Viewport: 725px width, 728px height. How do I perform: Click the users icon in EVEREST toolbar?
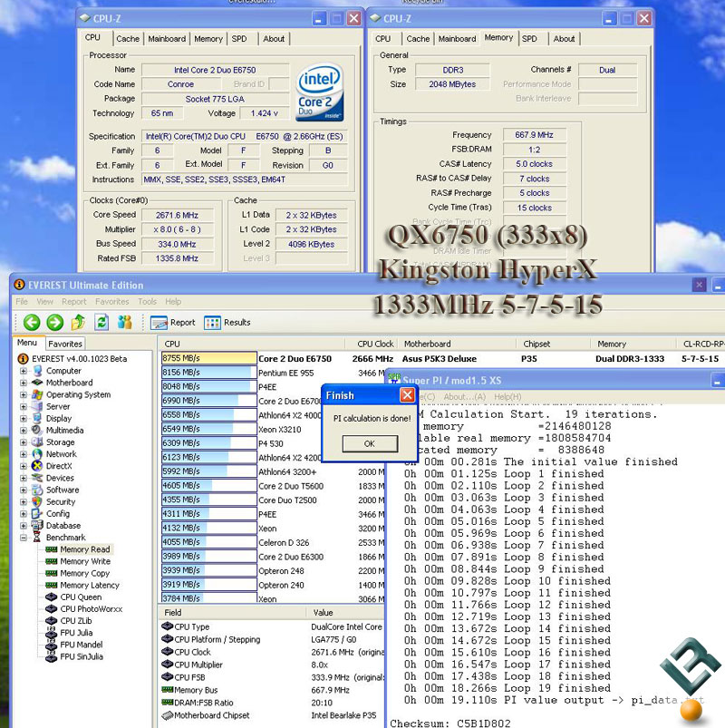[124, 322]
